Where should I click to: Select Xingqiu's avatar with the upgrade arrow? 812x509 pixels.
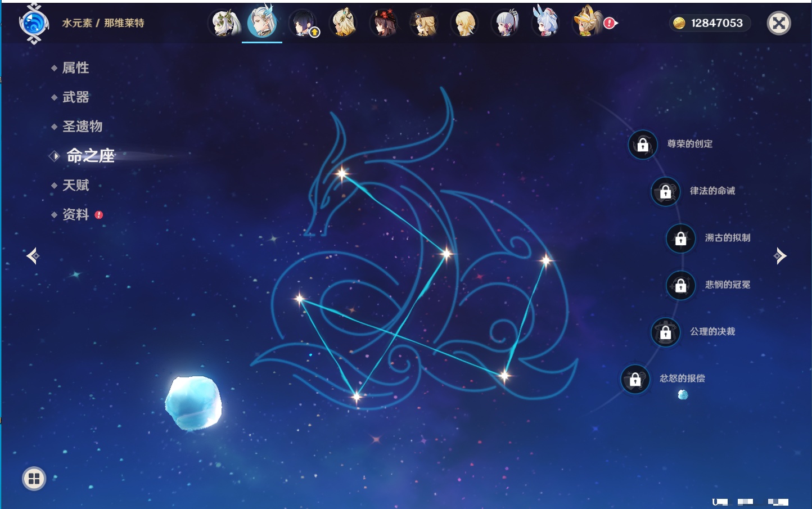304,24
